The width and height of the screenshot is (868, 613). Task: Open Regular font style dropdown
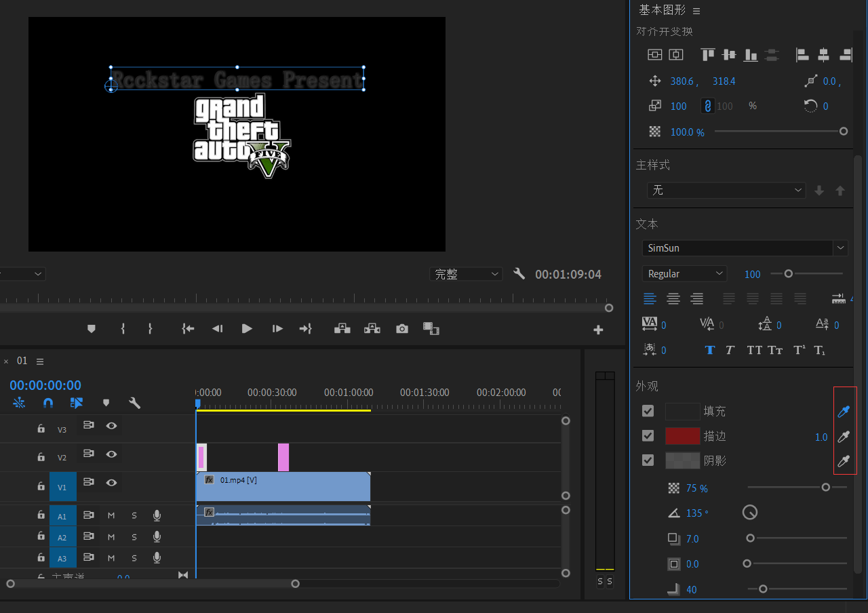coord(684,274)
